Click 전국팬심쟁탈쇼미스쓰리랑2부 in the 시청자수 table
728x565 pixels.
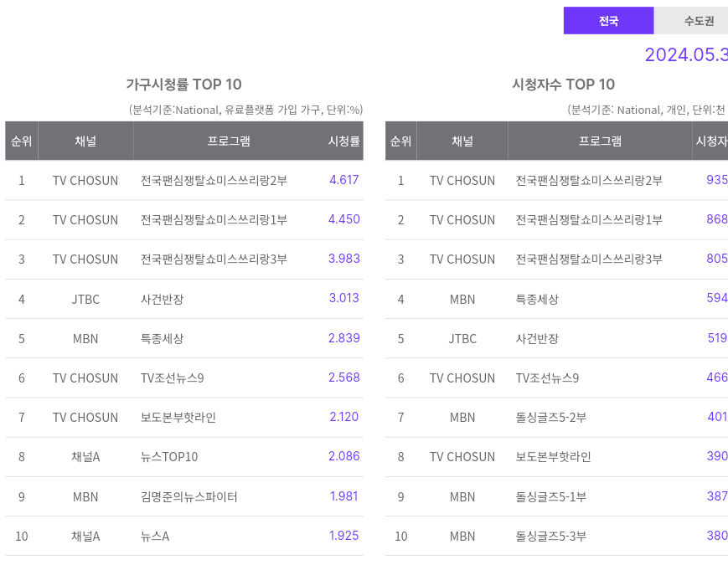point(589,181)
